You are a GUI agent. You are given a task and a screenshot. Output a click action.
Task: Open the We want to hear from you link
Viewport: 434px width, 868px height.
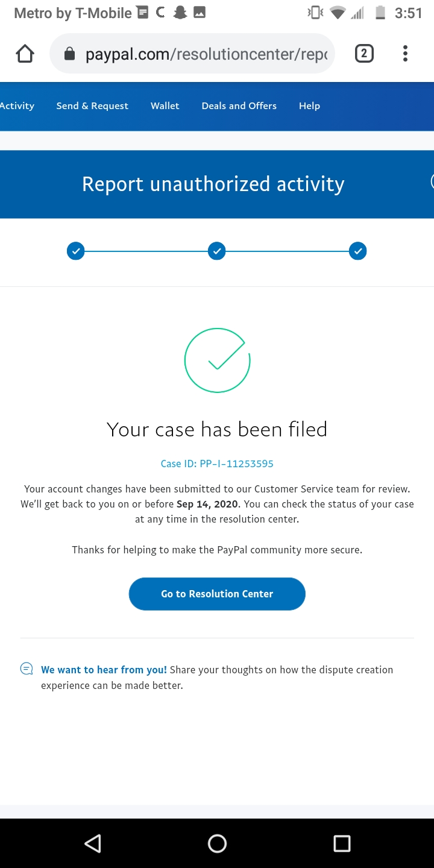[103, 670]
